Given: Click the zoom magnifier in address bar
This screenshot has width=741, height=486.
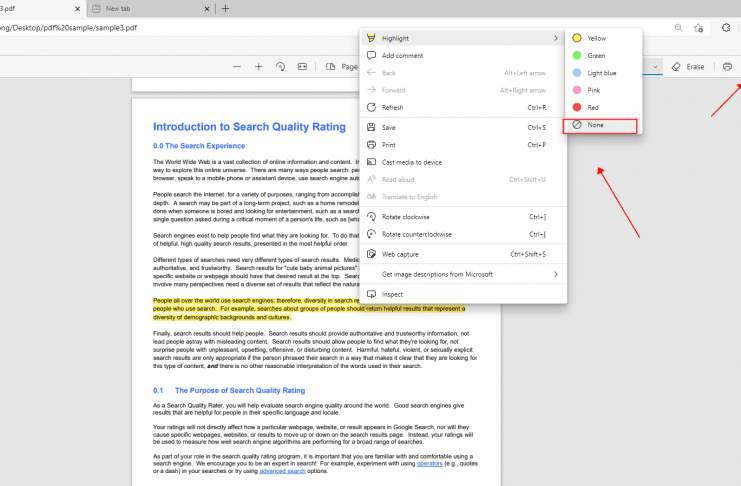Looking at the screenshot, I should coord(679,27).
